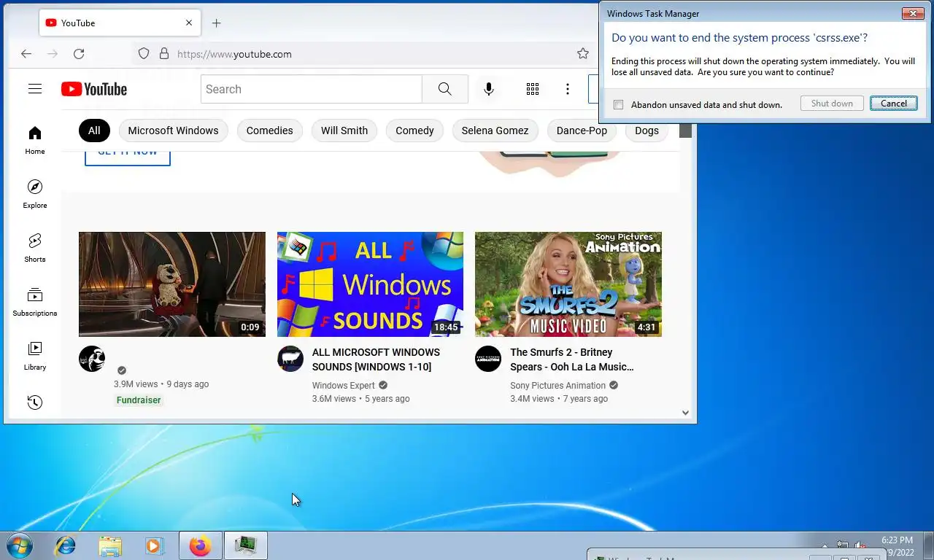
Task: Open ALL Windows SOUNDS video thumbnail
Action: pos(370,284)
